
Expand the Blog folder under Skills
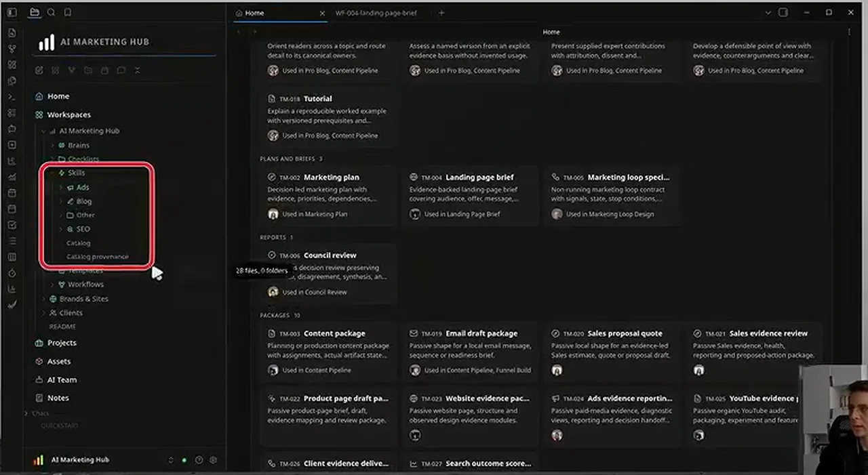60,201
